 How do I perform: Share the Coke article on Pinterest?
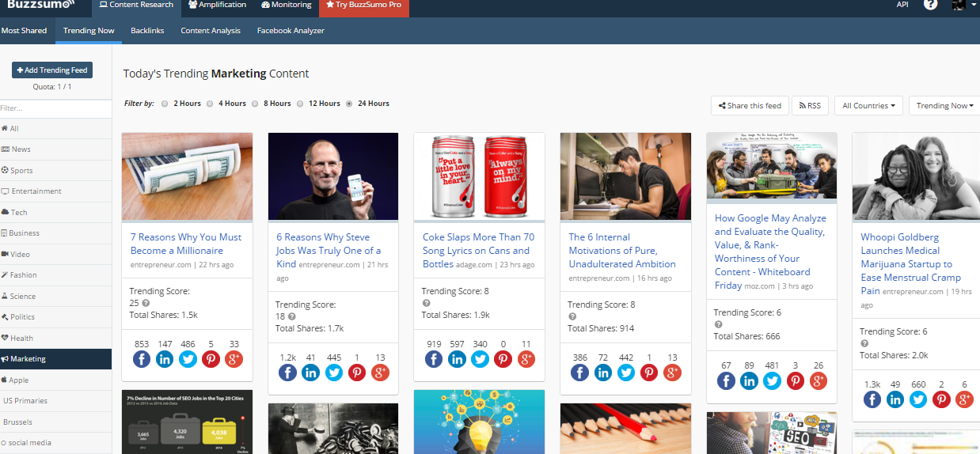click(x=503, y=359)
